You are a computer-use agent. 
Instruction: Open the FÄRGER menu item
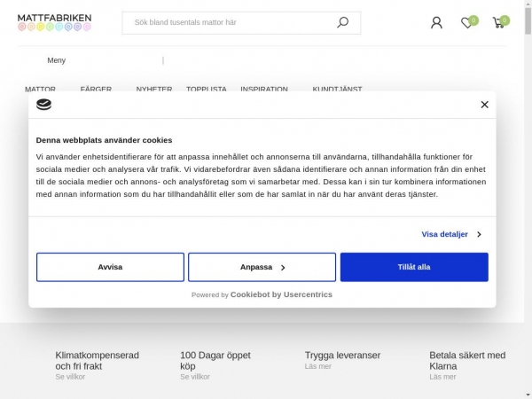(x=96, y=89)
